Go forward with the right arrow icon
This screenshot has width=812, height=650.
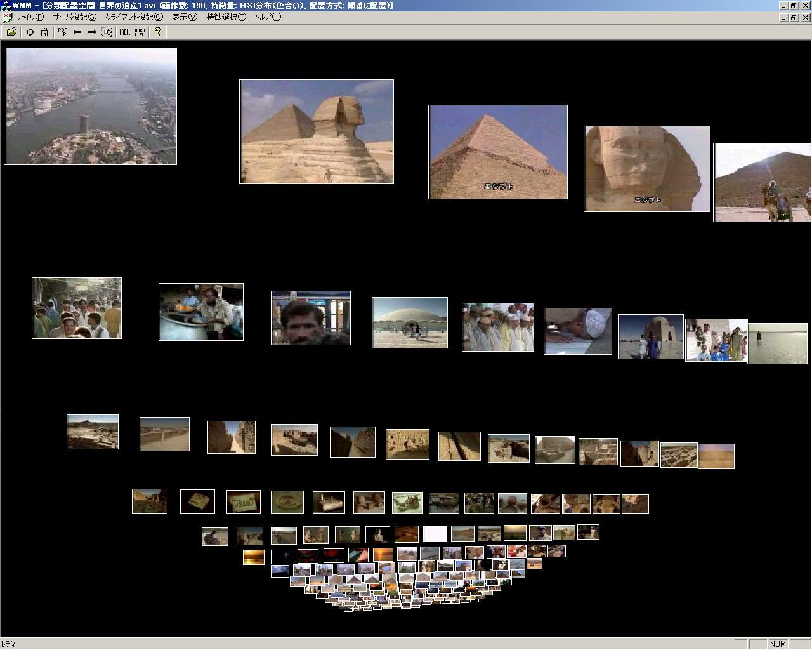click(92, 32)
